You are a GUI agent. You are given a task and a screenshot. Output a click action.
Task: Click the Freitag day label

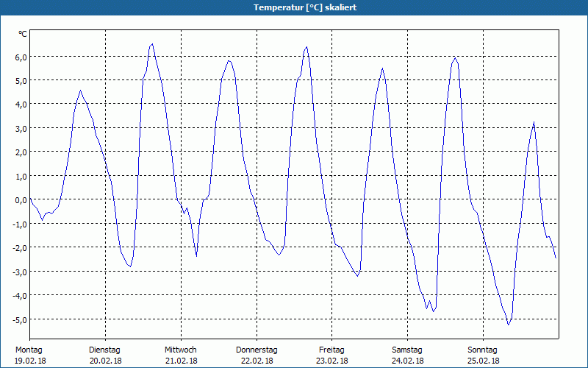tap(331, 350)
